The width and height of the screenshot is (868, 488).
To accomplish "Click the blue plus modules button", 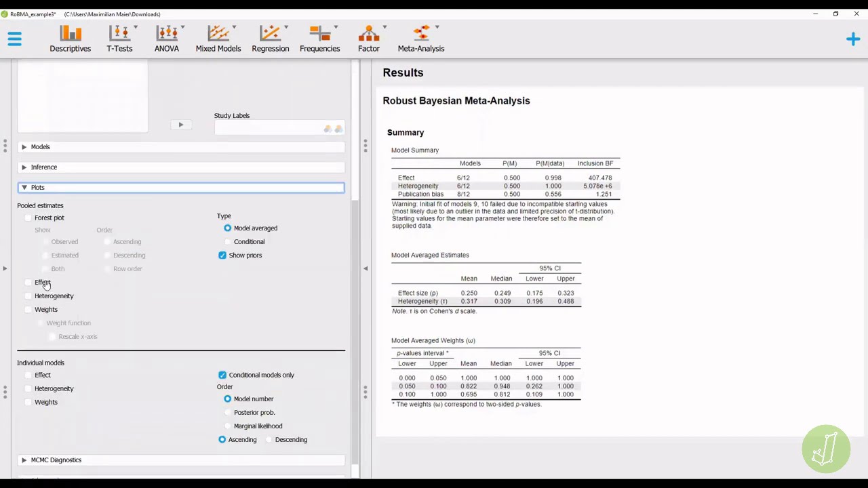I will [x=853, y=39].
